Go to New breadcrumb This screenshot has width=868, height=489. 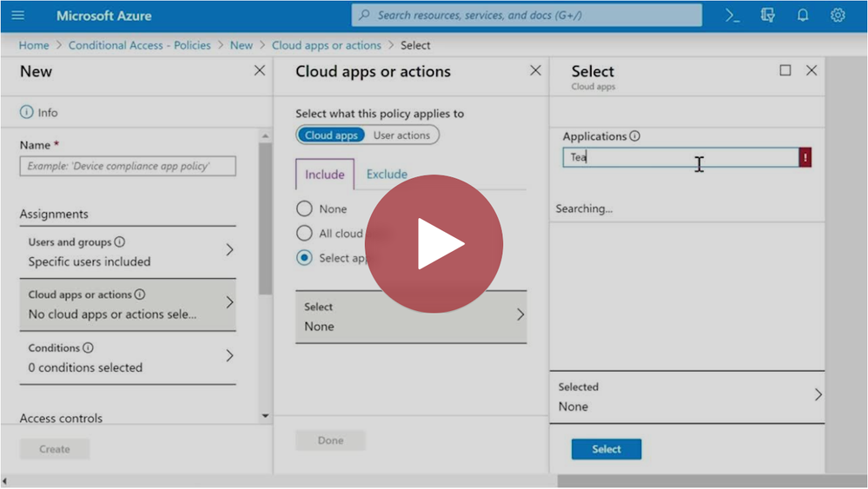[x=242, y=45]
